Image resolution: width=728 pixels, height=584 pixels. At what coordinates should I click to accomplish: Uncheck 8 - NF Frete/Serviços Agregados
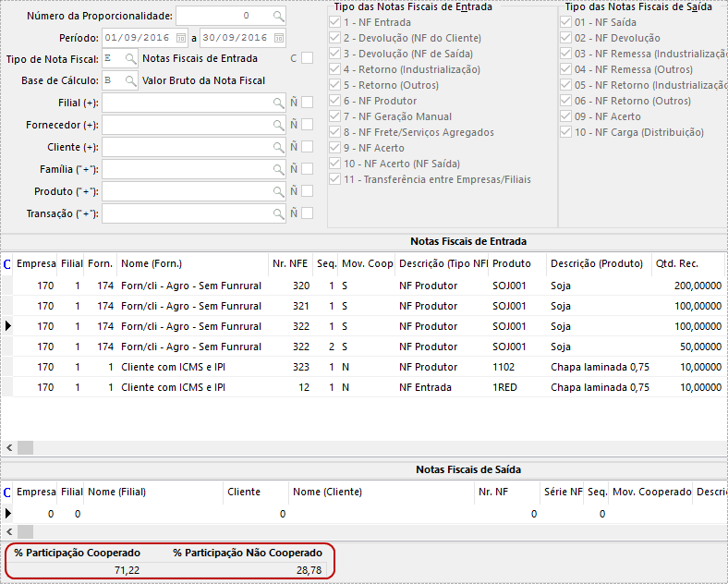point(334,132)
